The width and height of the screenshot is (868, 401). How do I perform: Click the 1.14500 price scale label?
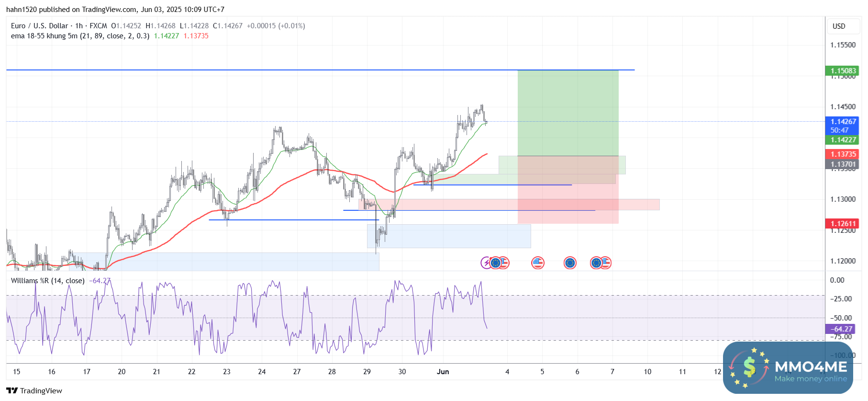[x=843, y=107]
